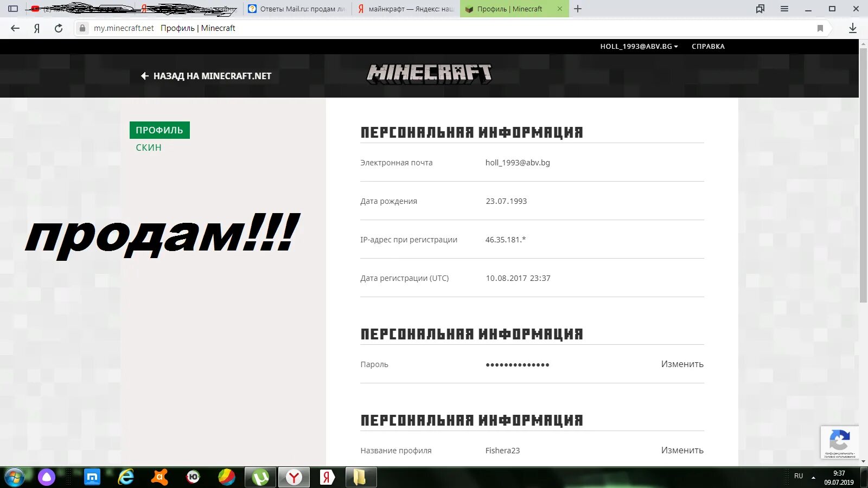Click the registration date 10.08.2017 23:37
The width and height of the screenshot is (868, 488).
pos(518,278)
